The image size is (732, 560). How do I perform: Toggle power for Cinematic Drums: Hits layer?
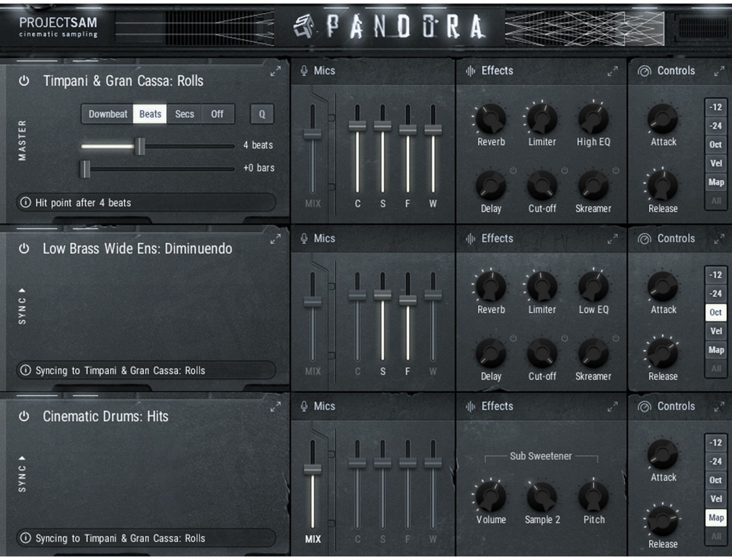coord(24,416)
